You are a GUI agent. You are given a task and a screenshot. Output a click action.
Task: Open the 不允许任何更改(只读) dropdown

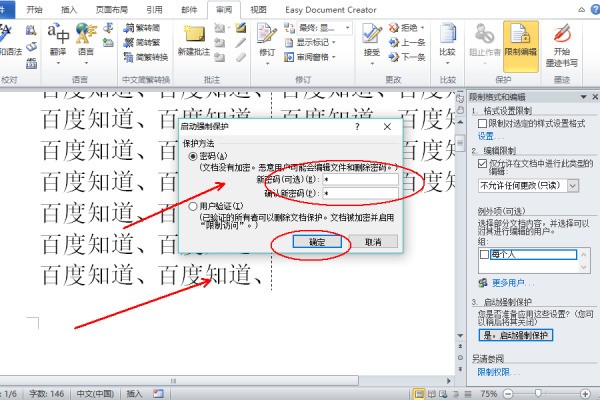(573, 185)
